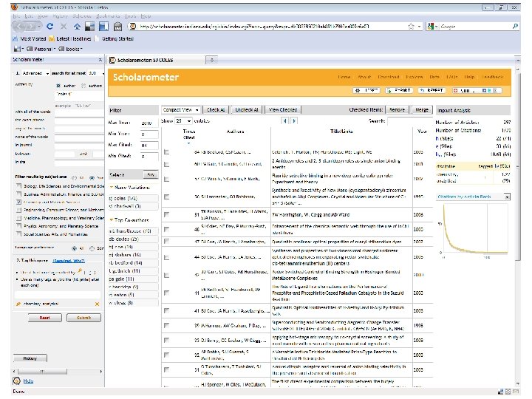Check the Medicine, Pharmacology subject checkbox
The image size is (532, 399).
[19, 218]
